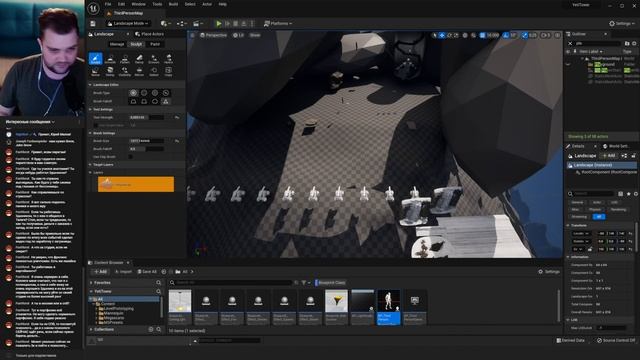The image size is (640, 360).
Task: Click the history icon next to Save All
Action: (x=164, y=272)
